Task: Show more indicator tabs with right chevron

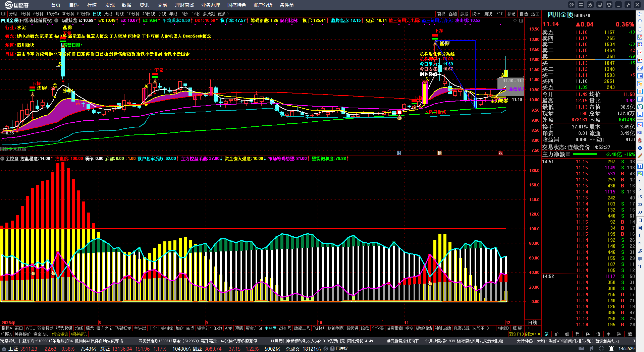Action: coord(488,328)
